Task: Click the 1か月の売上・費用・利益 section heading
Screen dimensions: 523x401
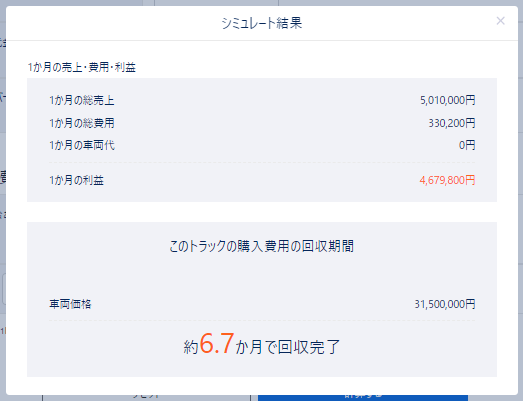Action: (82, 67)
